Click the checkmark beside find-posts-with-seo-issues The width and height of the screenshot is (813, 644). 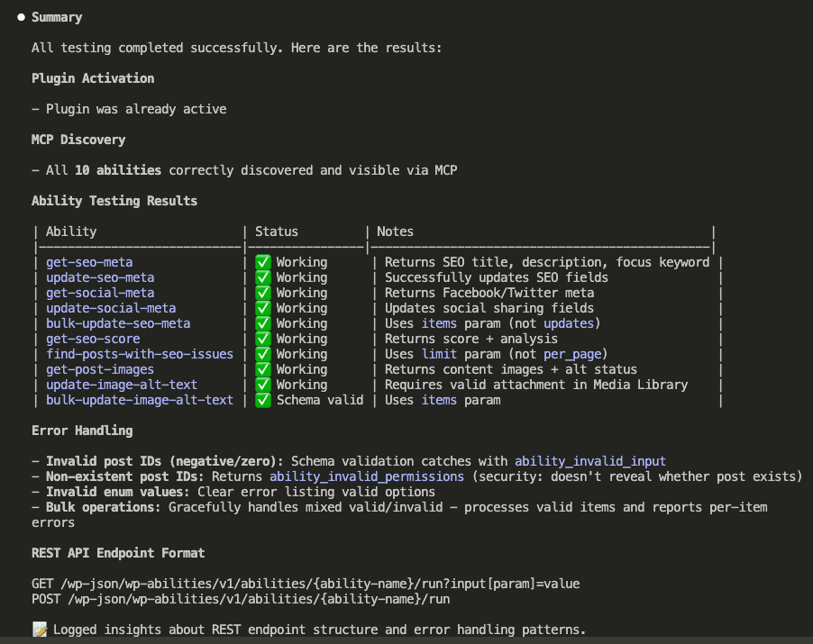point(263,353)
